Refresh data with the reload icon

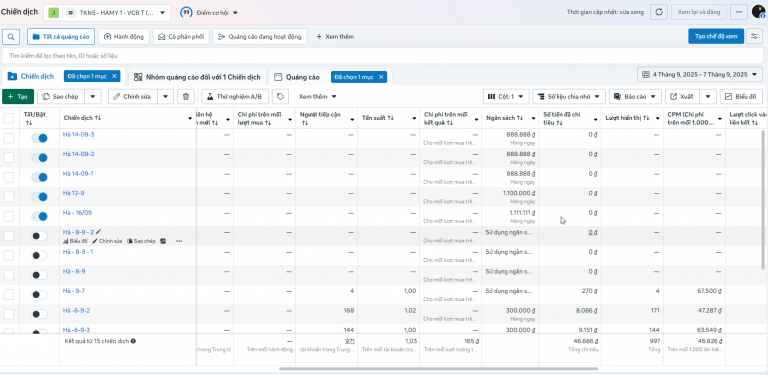(659, 12)
